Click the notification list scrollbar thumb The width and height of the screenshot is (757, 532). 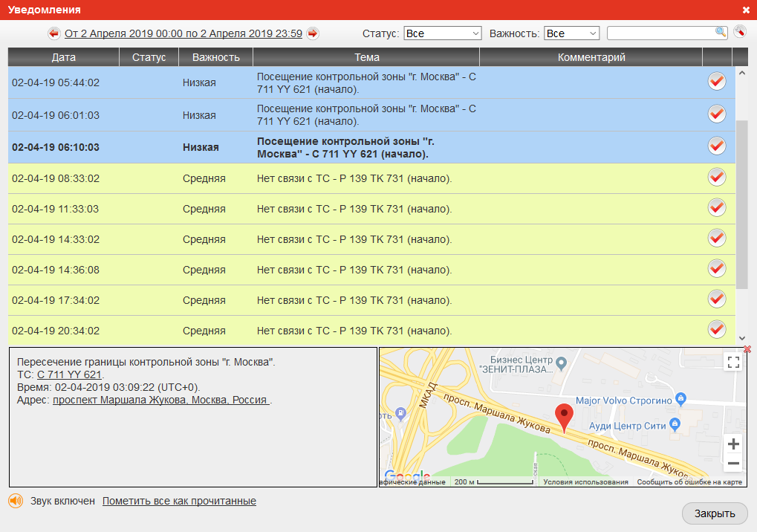point(742,205)
